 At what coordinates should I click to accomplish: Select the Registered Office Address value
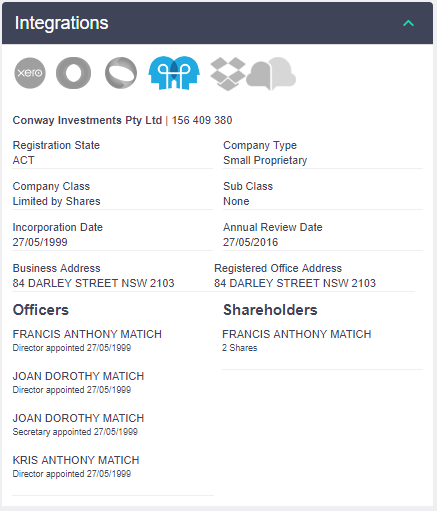click(x=295, y=283)
